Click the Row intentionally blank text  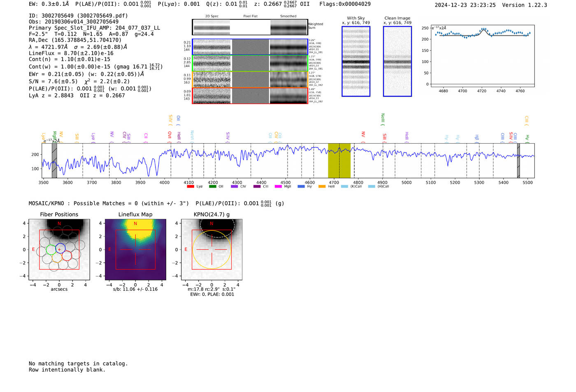(x=67, y=370)
